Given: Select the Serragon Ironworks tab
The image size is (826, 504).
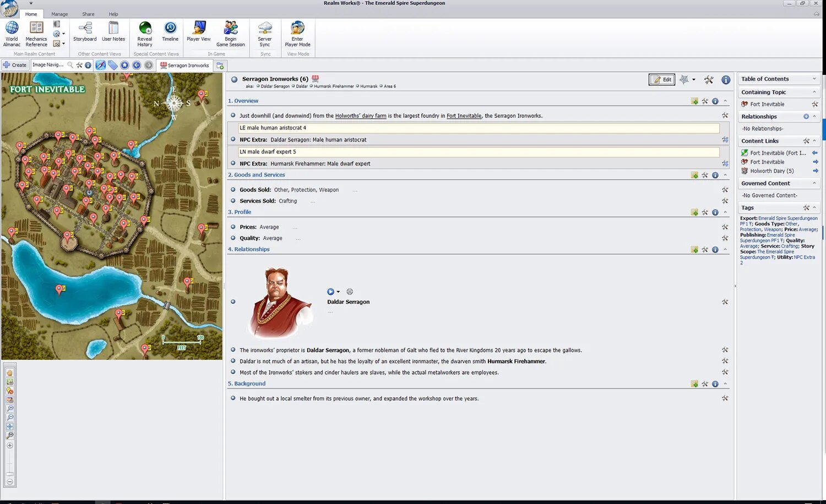Looking at the screenshot, I should [x=184, y=65].
